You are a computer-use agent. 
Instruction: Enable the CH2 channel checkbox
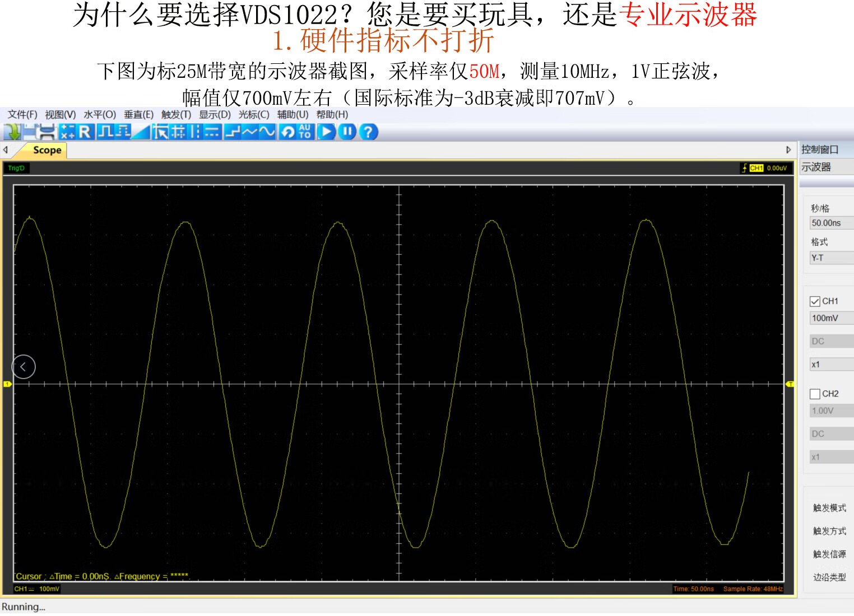pyautogui.click(x=815, y=394)
